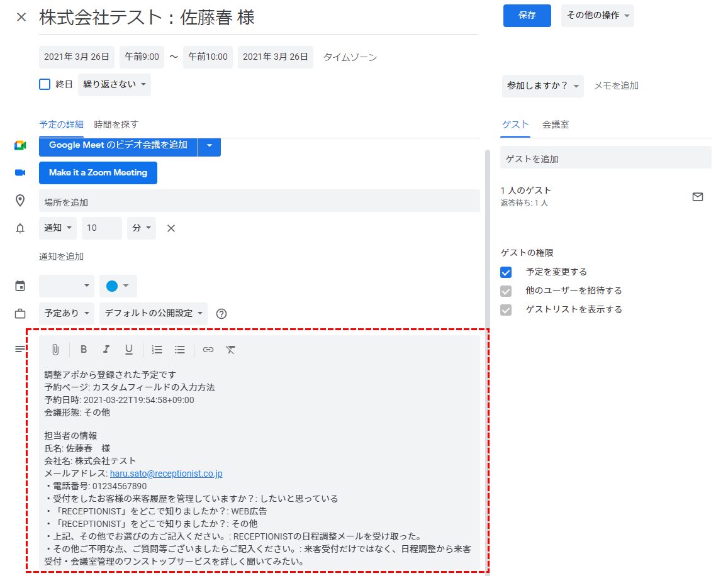Switch to the 会議室 tab
Screen dimensions: 728x576
point(556,125)
